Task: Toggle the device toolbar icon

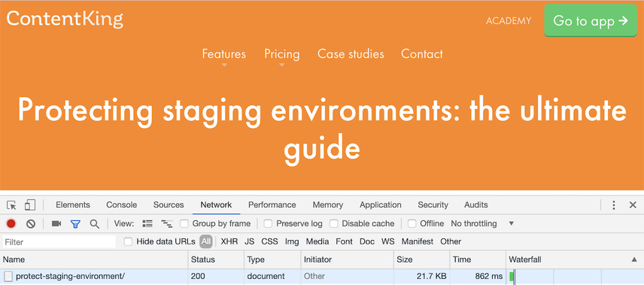Action: click(x=30, y=205)
